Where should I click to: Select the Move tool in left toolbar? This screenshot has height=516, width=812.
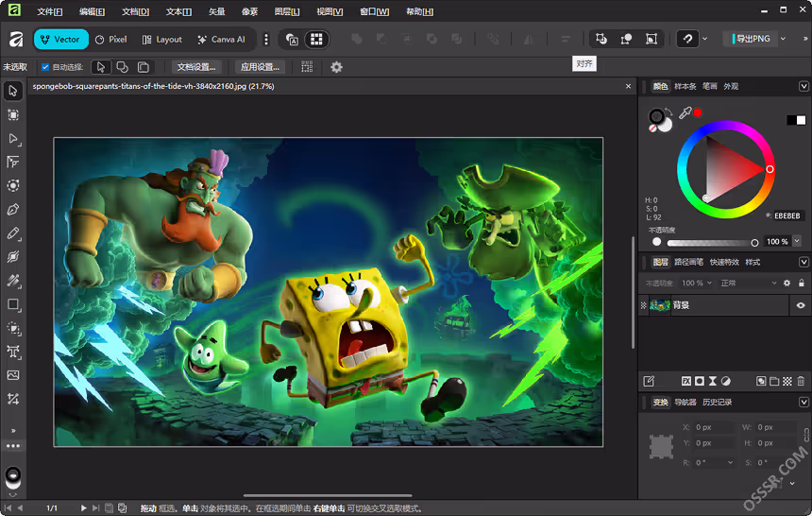point(13,91)
